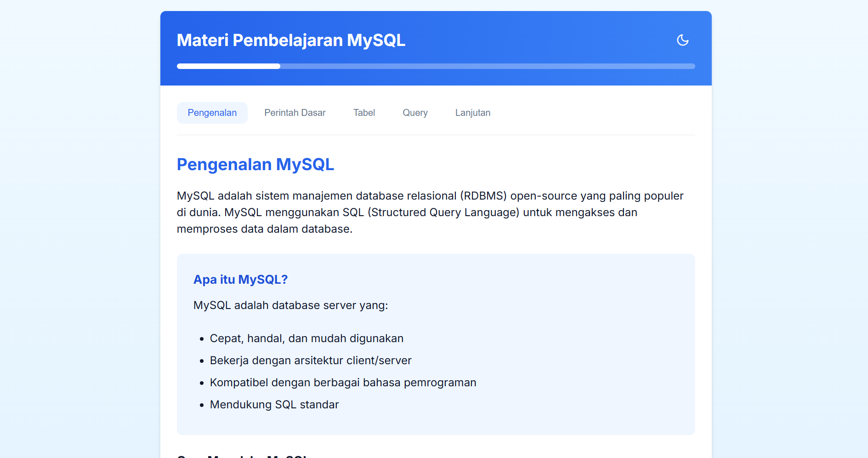Click the Pengenalan MySQL heading
This screenshot has height=458, width=868.
pos(255,164)
